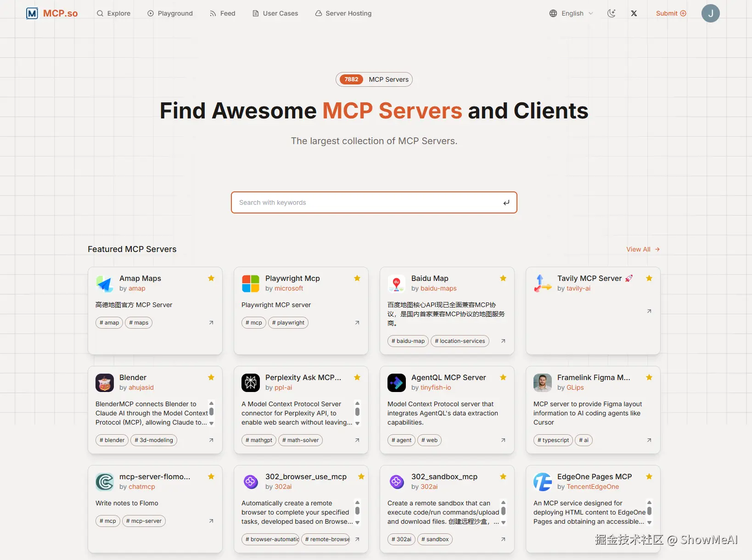Open Baidu Map external link arrow
Screen dimensions: 752x560
[x=503, y=341]
